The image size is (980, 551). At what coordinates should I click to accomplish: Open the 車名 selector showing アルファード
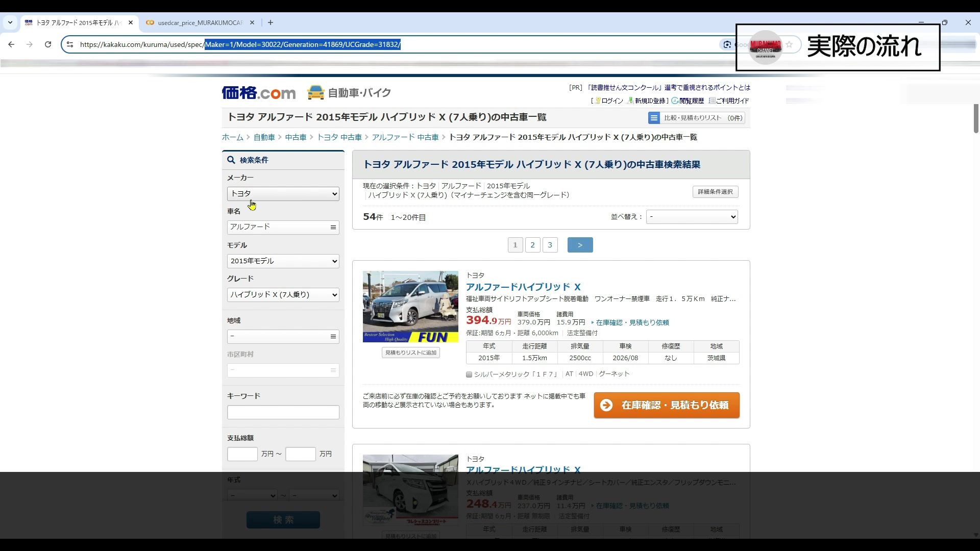coord(283,228)
